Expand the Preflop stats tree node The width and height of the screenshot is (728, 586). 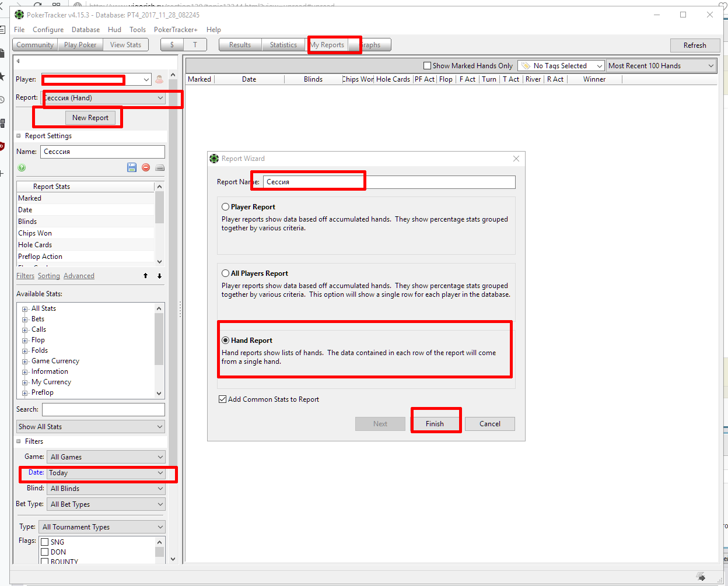click(x=25, y=393)
